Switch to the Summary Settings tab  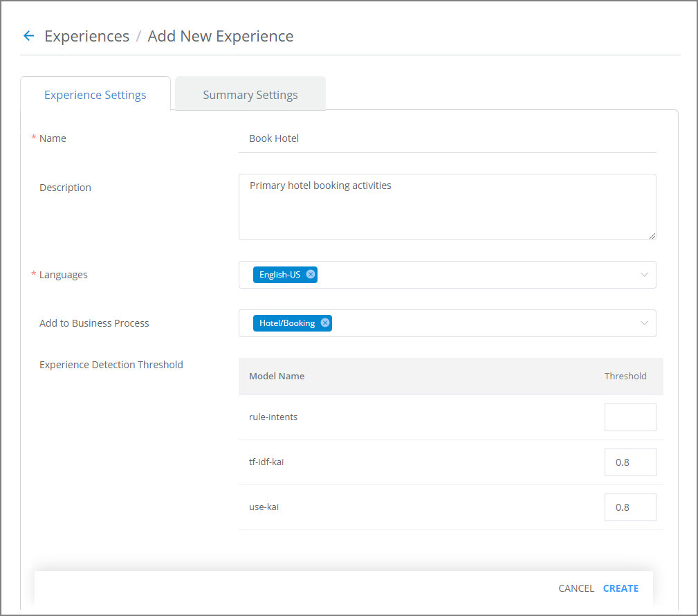tap(250, 94)
